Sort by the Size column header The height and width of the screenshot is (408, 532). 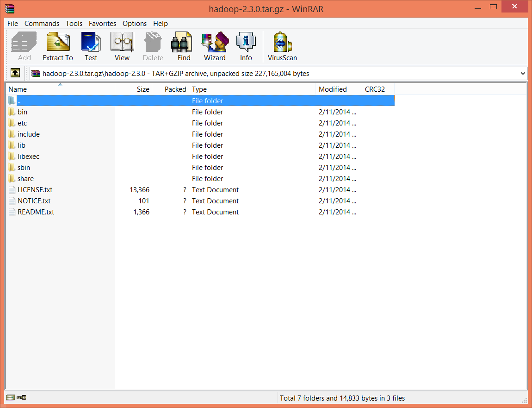click(x=134, y=89)
